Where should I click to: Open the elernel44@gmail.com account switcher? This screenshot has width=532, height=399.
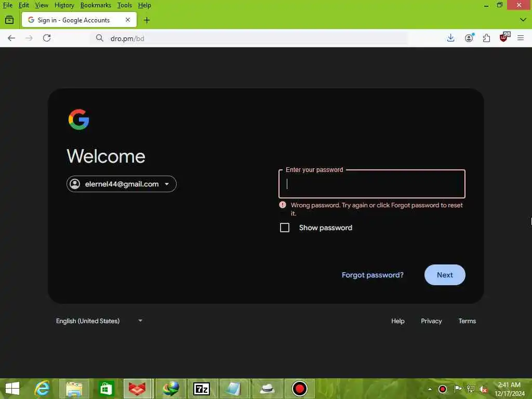(x=122, y=184)
